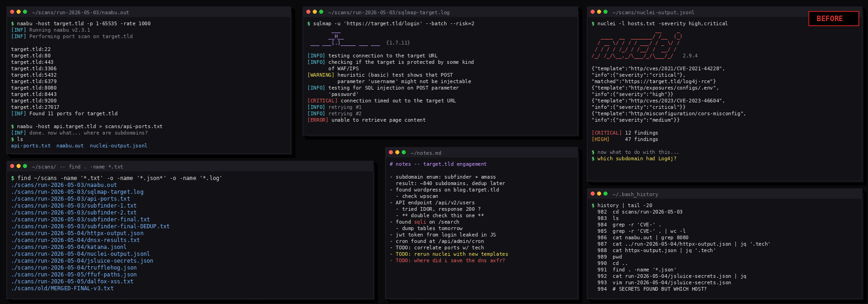This screenshot has height=304, width=868.
Task: Click the [ERROR] unable to retrieve page line
Action: pos(366,120)
